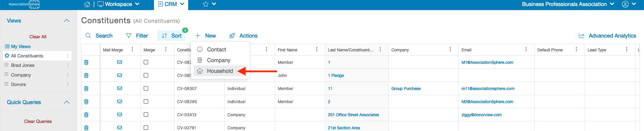Select the Donors view in sidebar
The width and height of the screenshot is (644, 131).
(x=18, y=84)
